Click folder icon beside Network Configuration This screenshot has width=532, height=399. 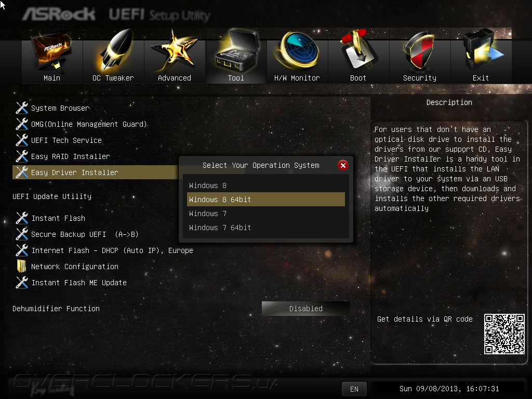point(21,267)
